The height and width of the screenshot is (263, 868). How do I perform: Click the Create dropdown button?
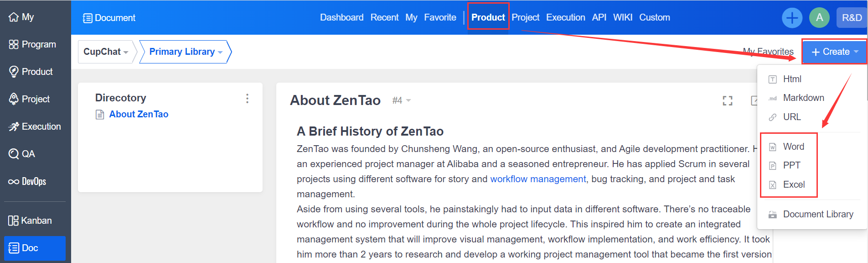coord(835,52)
